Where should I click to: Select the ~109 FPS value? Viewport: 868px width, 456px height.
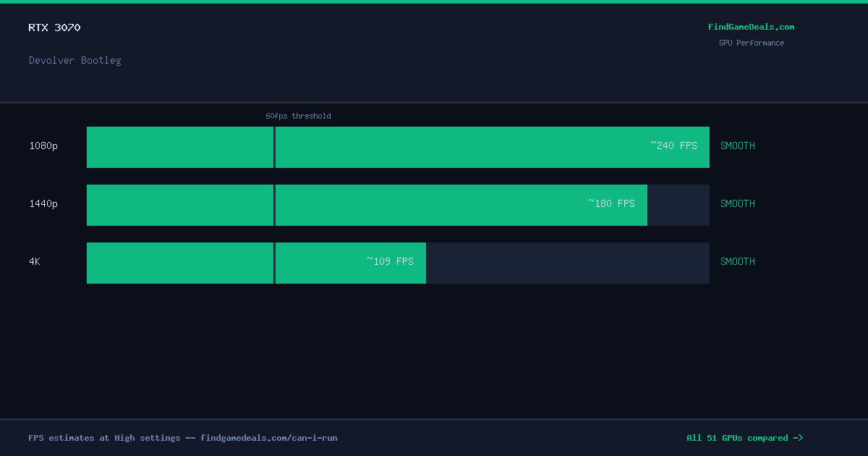point(390,261)
